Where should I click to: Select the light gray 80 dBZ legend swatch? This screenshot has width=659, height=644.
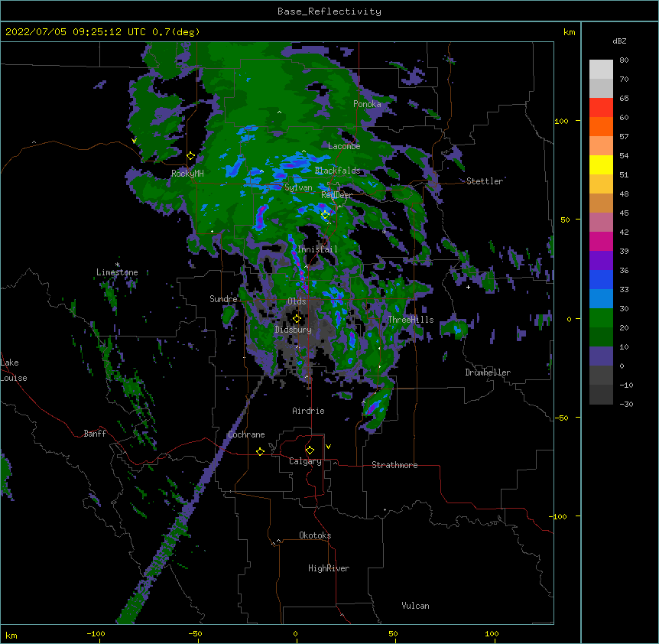(x=601, y=70)
